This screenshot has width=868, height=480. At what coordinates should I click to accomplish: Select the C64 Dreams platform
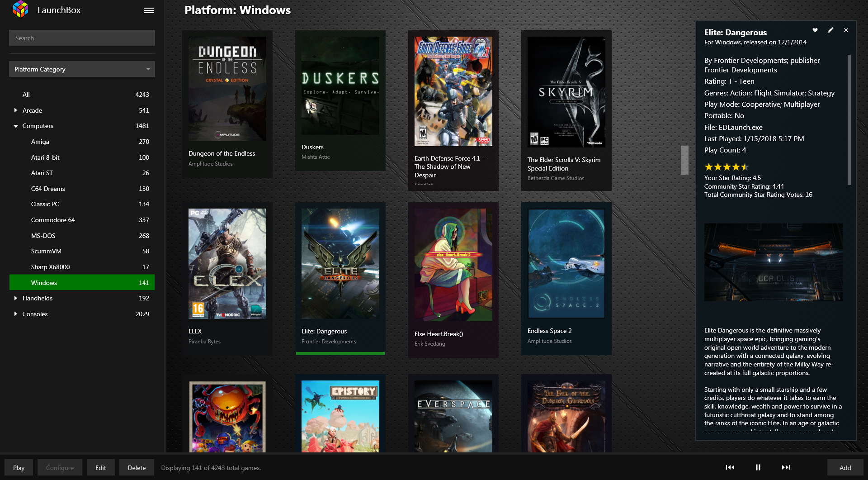(x=82, y=189)
